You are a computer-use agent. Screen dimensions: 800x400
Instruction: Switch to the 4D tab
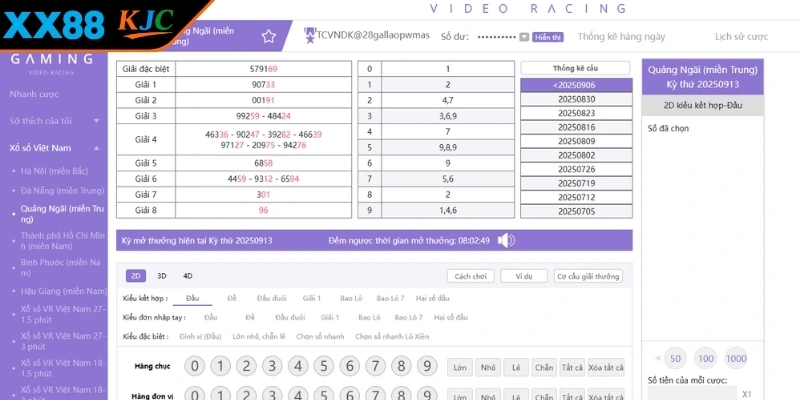(x=188, y=275)
